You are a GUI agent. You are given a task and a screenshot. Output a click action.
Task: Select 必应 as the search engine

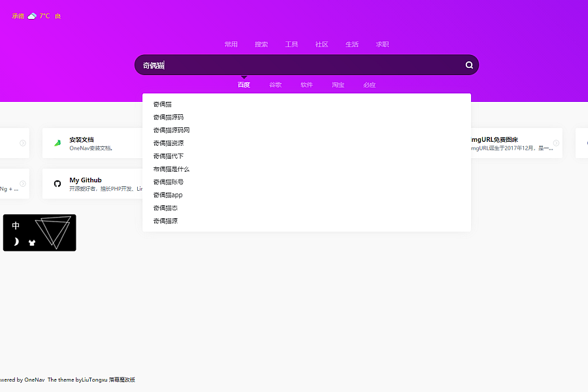[x=369, y=85]
